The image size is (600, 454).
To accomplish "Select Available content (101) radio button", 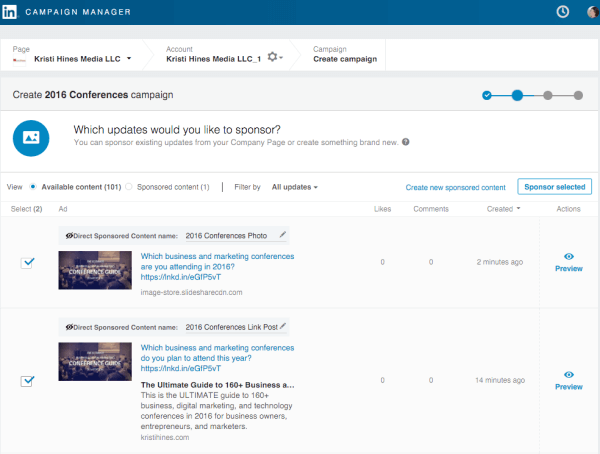I will pyautogui.click(x=33, y=186).
